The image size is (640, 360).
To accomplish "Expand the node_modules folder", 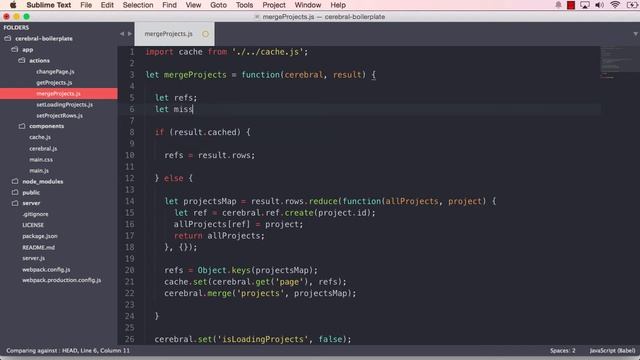I will click(15, 181).
